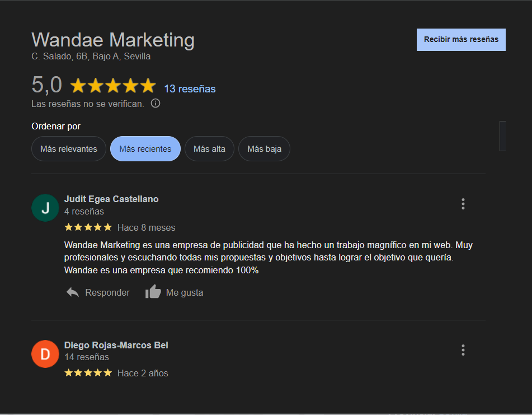Viewport: 532px width, 415px height.
Task: Click the reviews list scrollbar thumb
Action: [x=502, y=136]
